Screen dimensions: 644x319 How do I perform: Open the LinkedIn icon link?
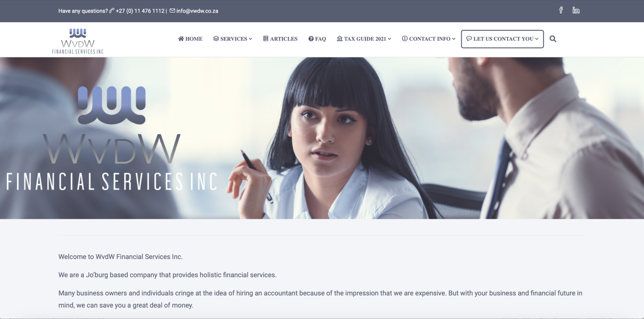click(x=576, y=10)
